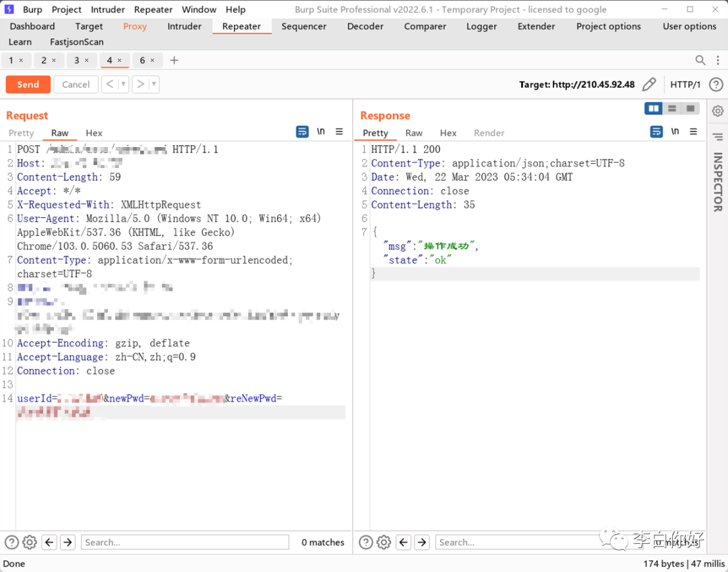Switch to Repeater tab 2
Screen dimensions: 728x572
coord(44,61)
